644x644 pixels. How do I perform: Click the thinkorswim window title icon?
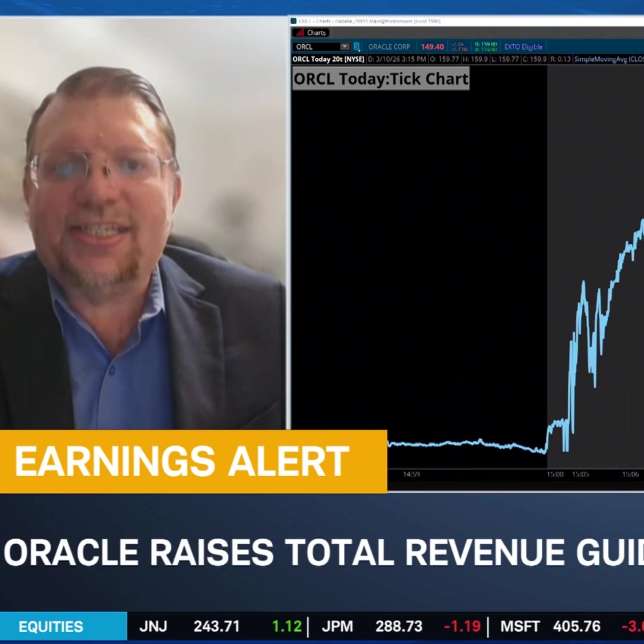294,21
